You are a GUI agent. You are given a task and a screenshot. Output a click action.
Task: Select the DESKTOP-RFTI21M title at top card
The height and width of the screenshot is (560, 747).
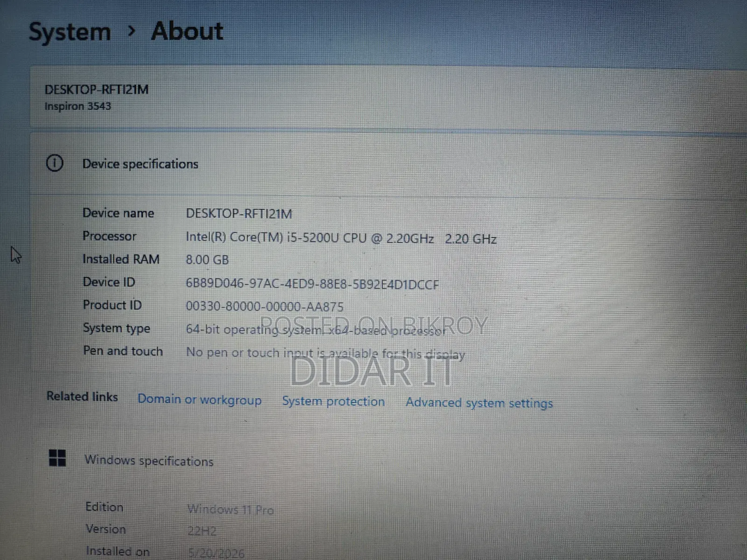(97, 90)
